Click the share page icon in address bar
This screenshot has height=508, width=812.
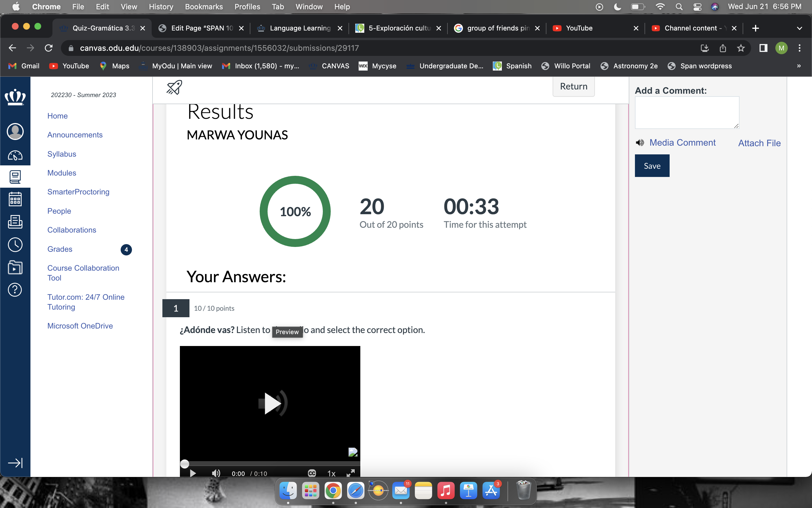tap(723, 48)
